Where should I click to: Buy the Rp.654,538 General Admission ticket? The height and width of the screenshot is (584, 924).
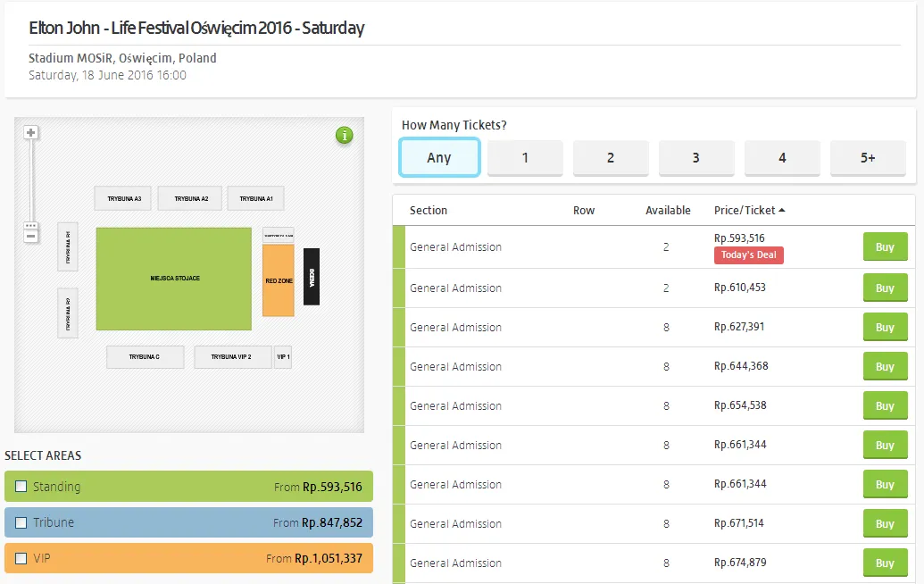[x=885, y=406]
